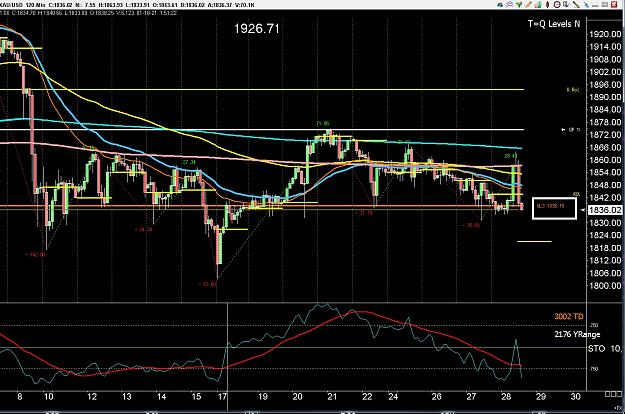Screen dimensions: 625x414
Task: Click the current price tag 1836.02
Action: tap(605, 210)
